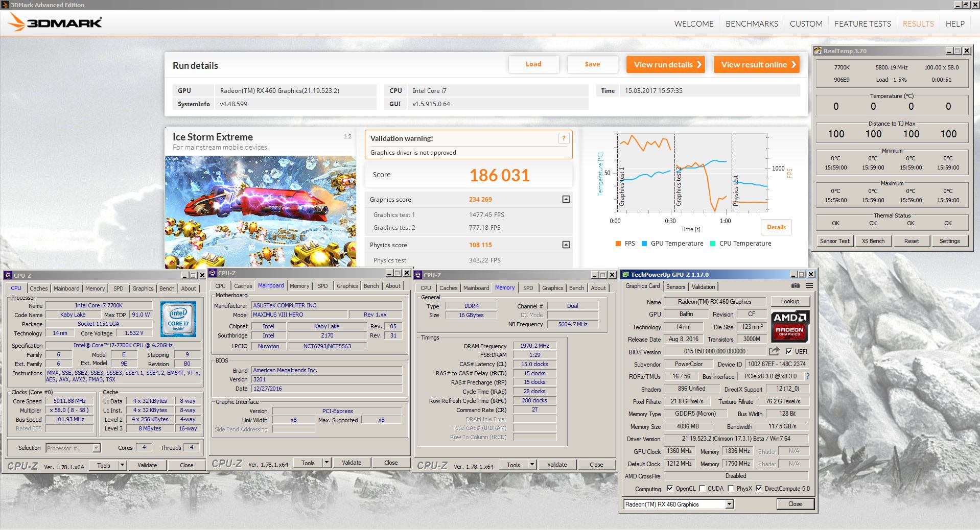The height and width of the screenshot is (530, 980).
Task: Click the bus interface question mark in GPU-Z
Action: [x=808, y=376]
